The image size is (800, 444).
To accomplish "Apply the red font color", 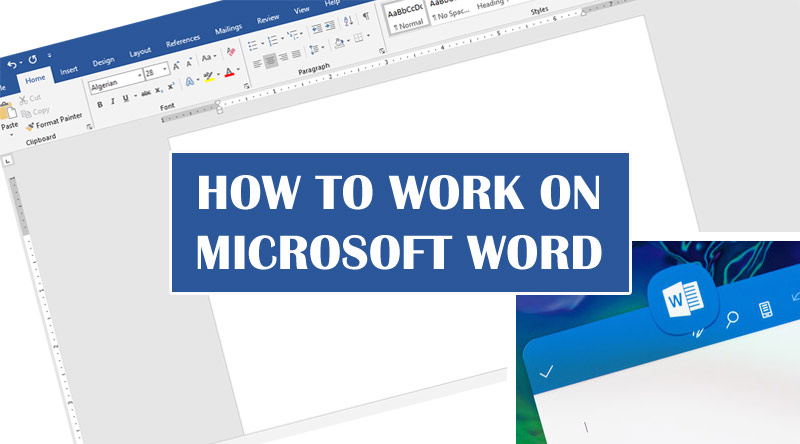I will [229, 72].
